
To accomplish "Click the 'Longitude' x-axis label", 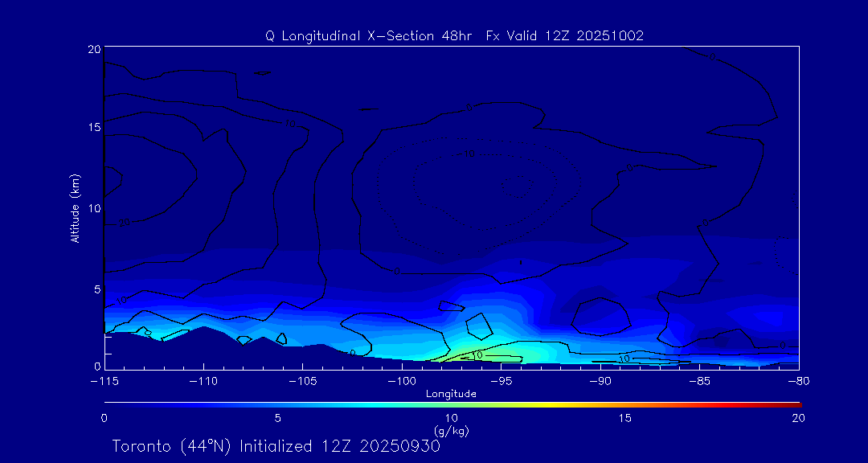I will tap(451, 394).
